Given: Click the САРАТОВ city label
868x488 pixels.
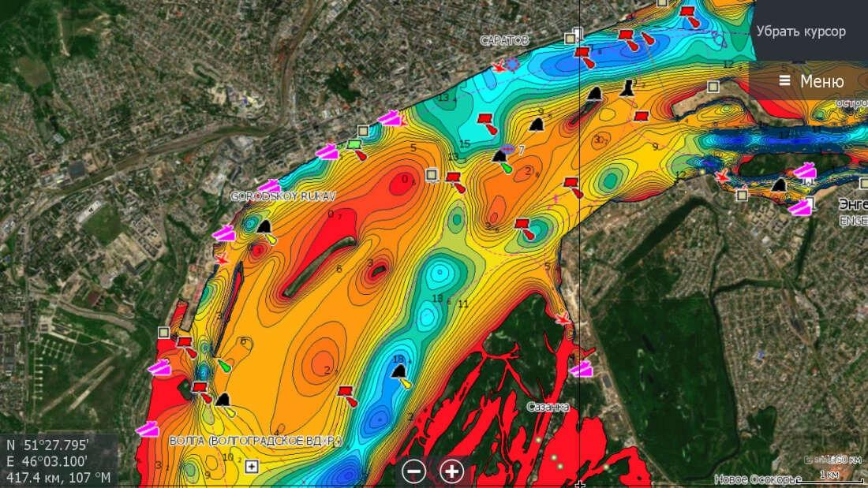Looking at the screenshot, I should (x=503, y=40).
